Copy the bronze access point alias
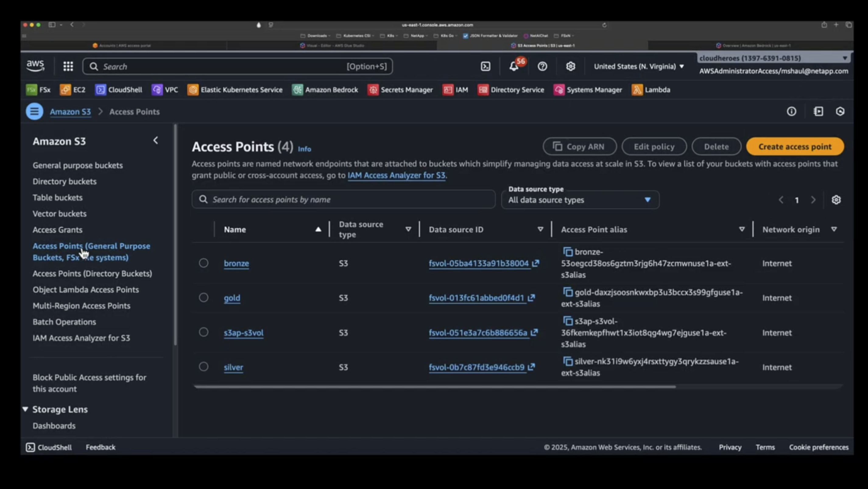The image size is (868, 489). [x=568, y=252]
